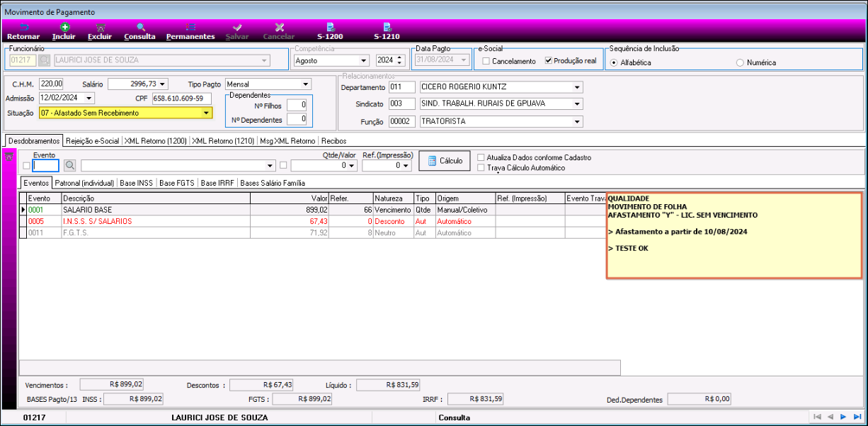Open the Qtde/Valor dropdown

(352, 166)
